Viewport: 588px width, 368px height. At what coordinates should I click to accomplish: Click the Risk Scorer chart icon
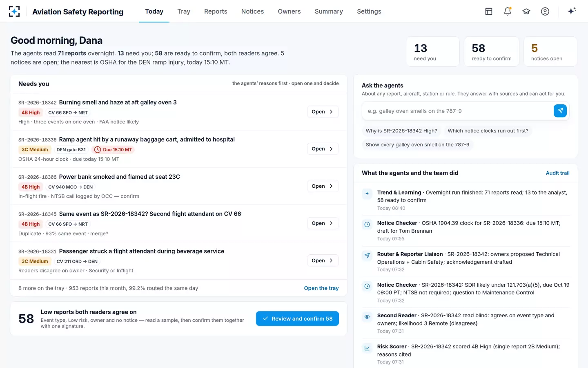coord(367,348)
